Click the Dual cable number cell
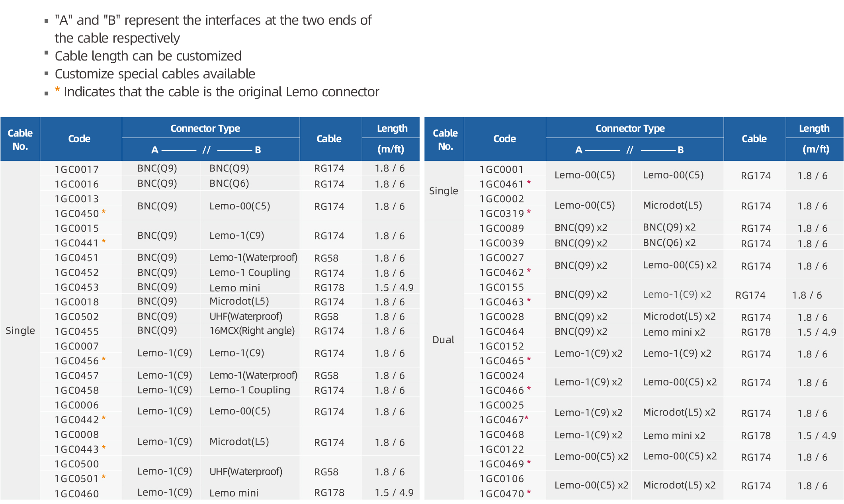This screenshot has height=504, width=844. click(x=443, y=340)
